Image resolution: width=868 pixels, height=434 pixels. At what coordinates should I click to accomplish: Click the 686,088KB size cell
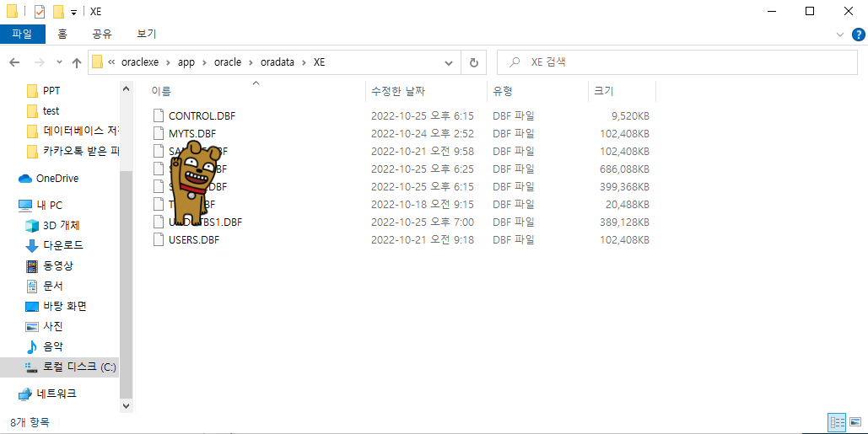pos(624,169)
